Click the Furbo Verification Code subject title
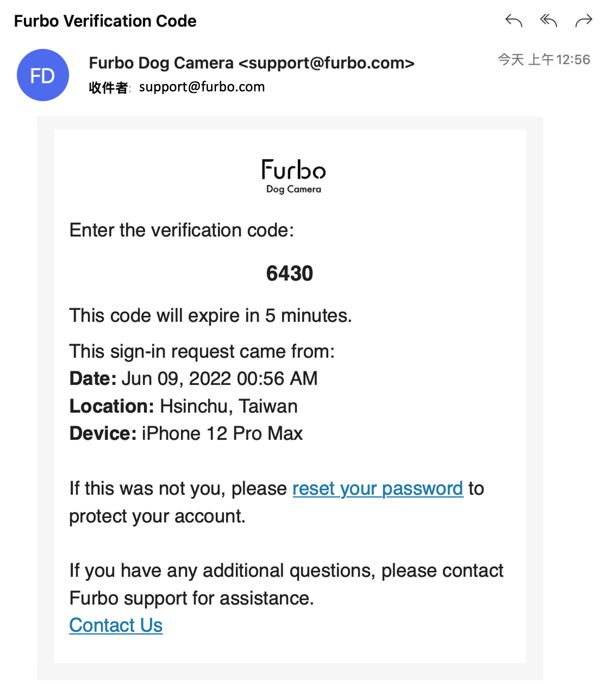This screenshot has height=685, width=616. [x=105, y=21]
